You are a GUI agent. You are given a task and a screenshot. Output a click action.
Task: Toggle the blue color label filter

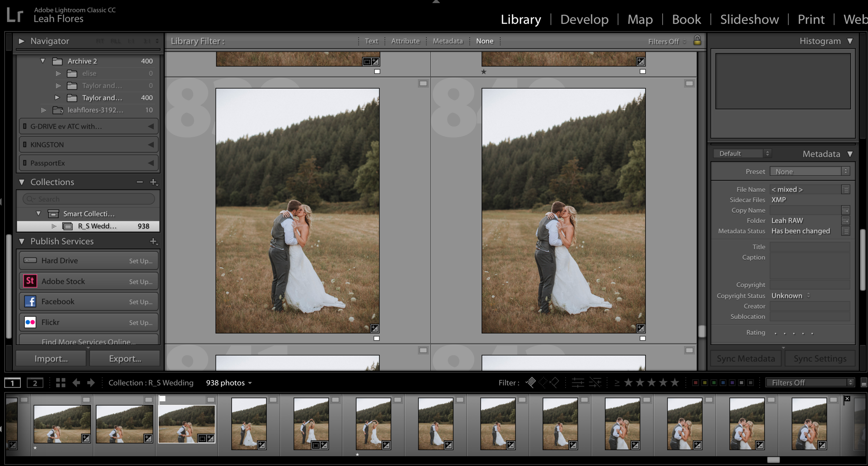click(x=723, y=383)
